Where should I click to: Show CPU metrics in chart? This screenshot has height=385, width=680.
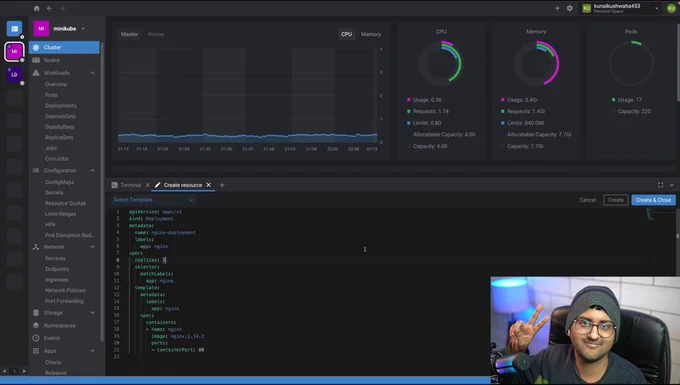(x=347, y=34)
